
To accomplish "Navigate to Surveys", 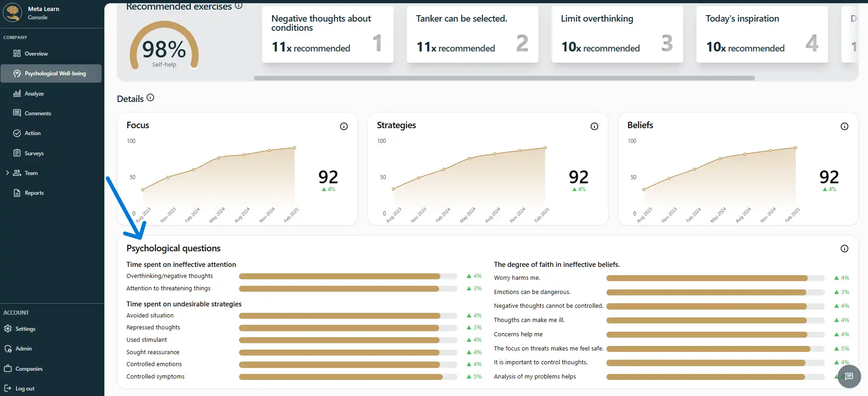I will tap(34, 153).
